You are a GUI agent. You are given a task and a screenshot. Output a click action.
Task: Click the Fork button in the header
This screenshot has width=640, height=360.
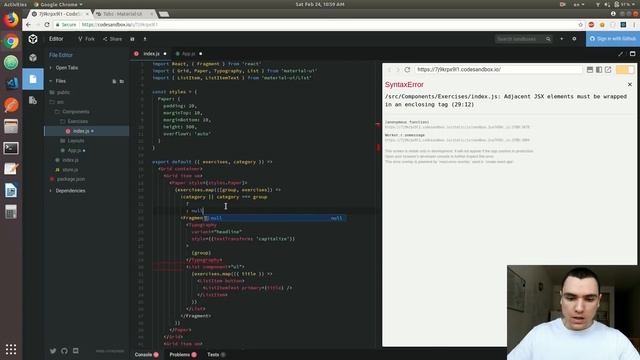tap(86, 39)
